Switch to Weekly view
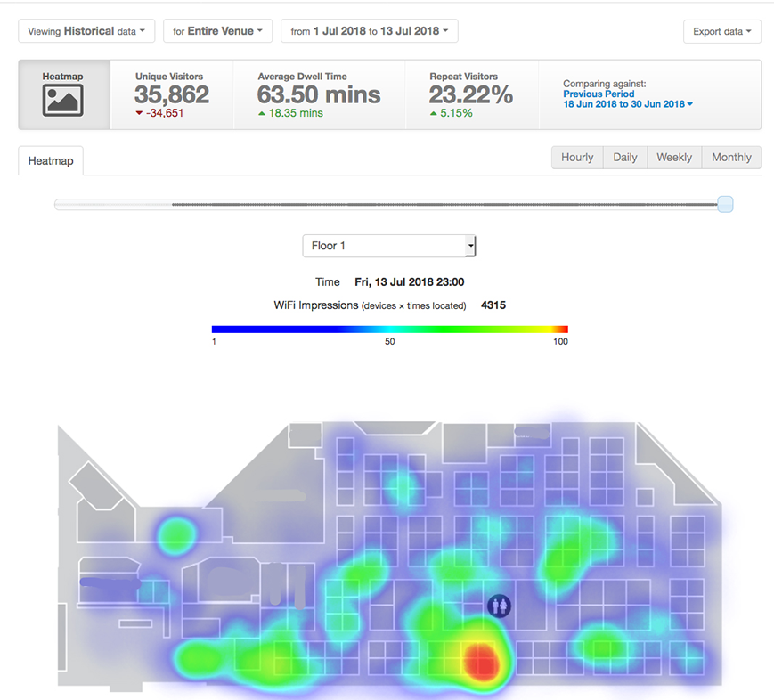Viewport: 774px width, 700px height. (674, 158)
